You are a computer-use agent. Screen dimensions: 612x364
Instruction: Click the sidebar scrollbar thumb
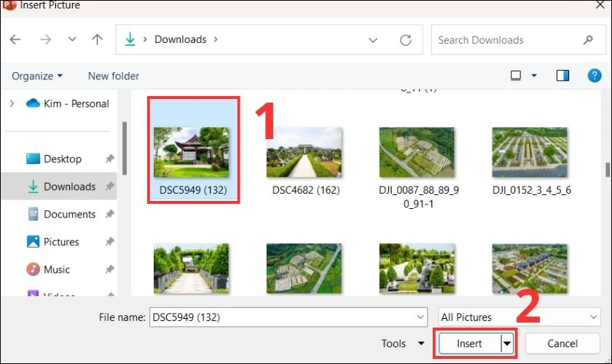(x=125, y=149)
